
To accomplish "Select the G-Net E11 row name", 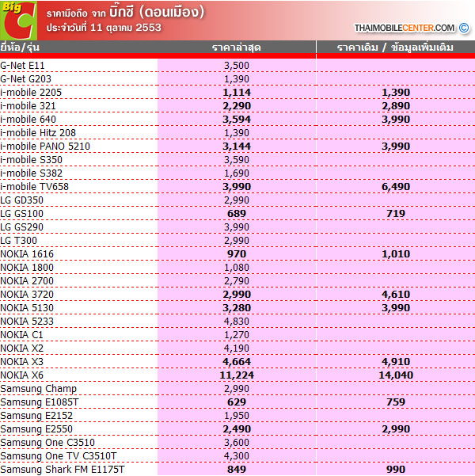I will click(x=22, y=66).
